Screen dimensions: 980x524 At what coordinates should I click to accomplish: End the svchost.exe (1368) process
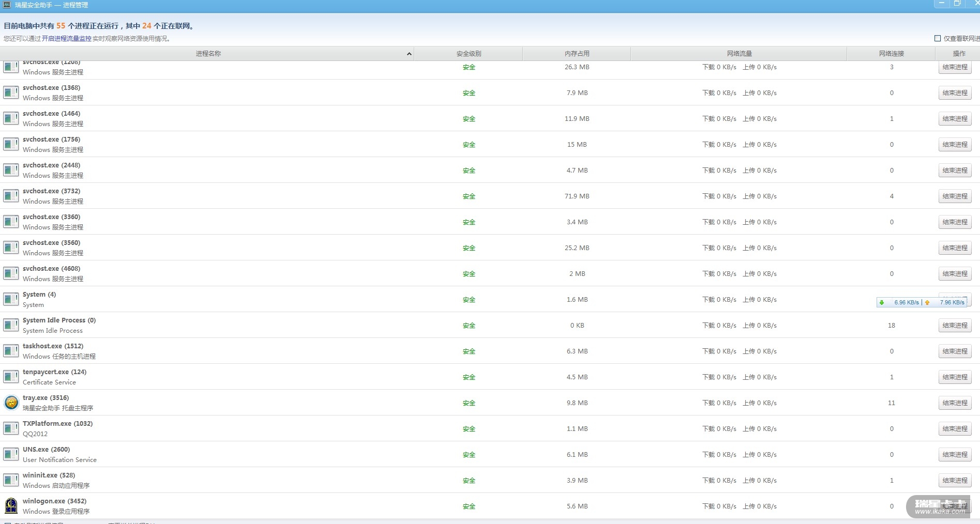955,93
